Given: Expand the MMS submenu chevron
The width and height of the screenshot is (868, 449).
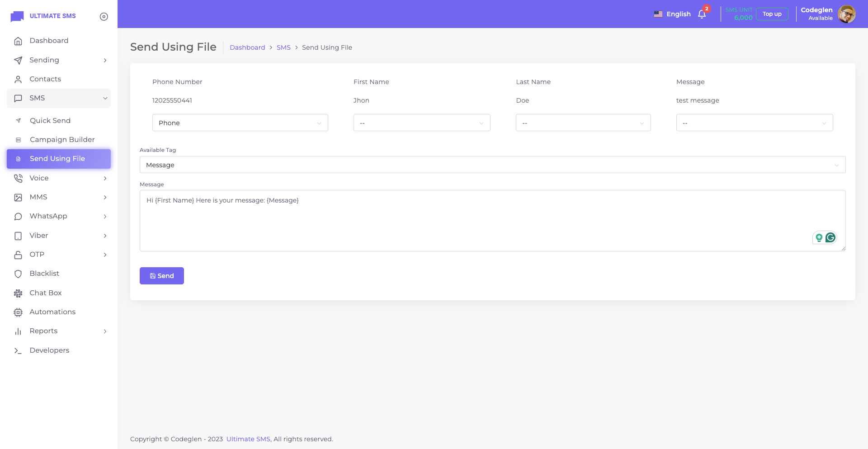Looking at the screenshot, I should pyautogui.click(x=105, y=198).
